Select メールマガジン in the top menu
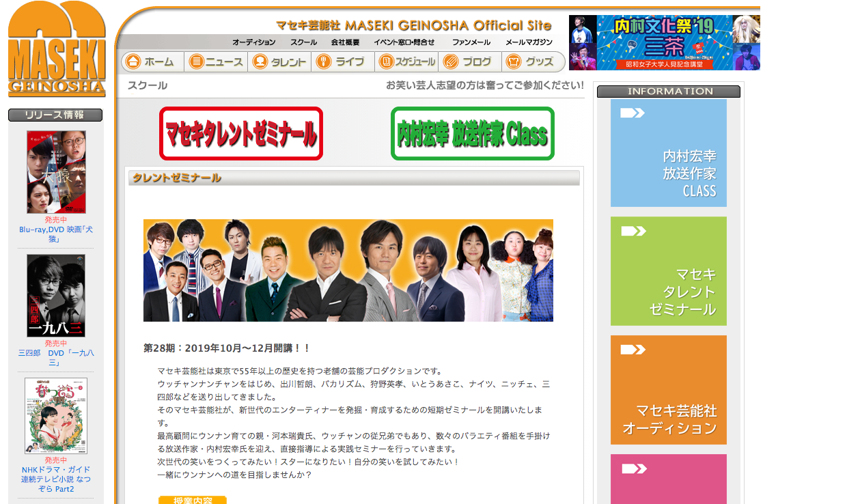Viewport: 860px width, 504px height. point(529,42)
